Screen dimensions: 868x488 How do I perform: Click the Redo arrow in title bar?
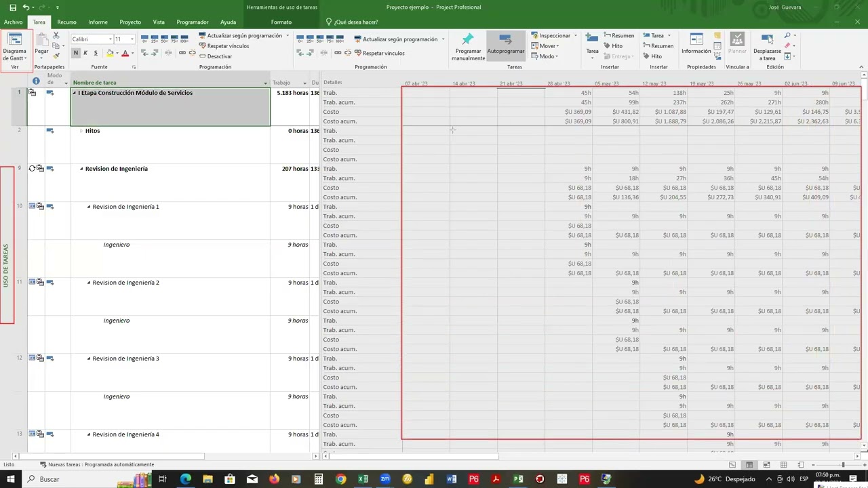(41, 7)
